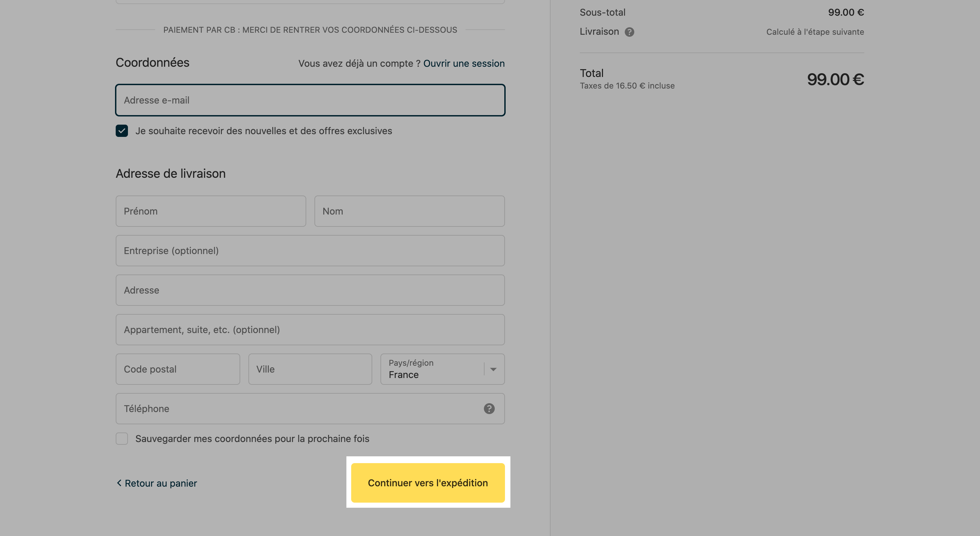980x536 pixels.
Task: Click the Livraison help question mark icon
Action: coord(629,32)
